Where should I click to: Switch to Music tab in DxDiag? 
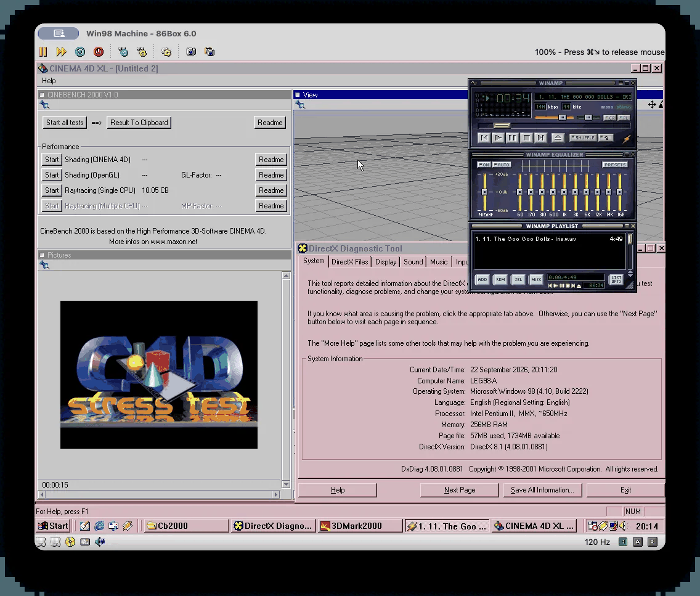tap(439, 261)
